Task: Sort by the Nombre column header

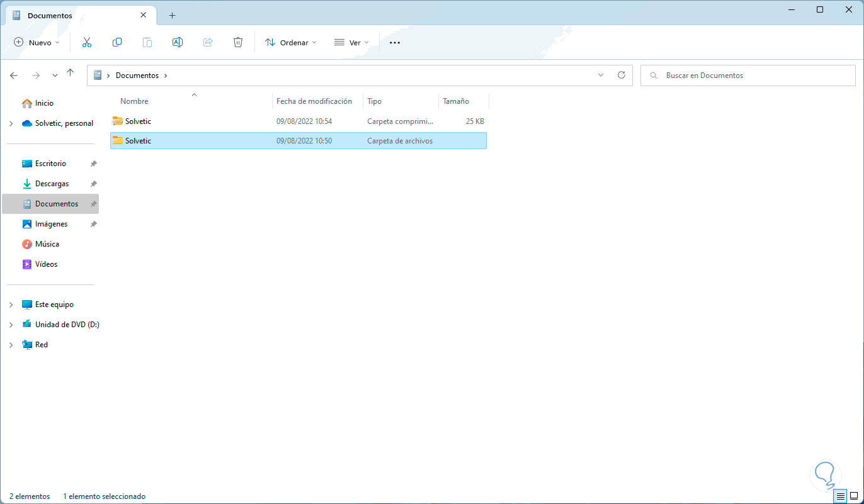Action: 134,101
